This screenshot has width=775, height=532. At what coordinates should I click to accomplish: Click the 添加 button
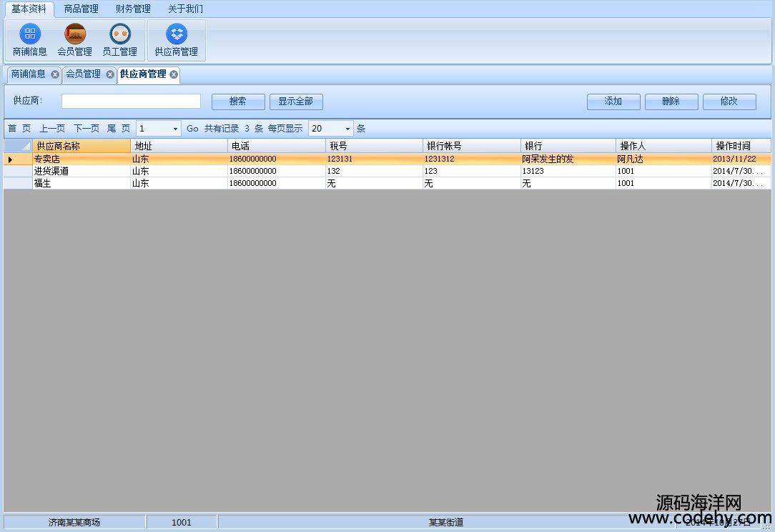click(x=613, y=102)
